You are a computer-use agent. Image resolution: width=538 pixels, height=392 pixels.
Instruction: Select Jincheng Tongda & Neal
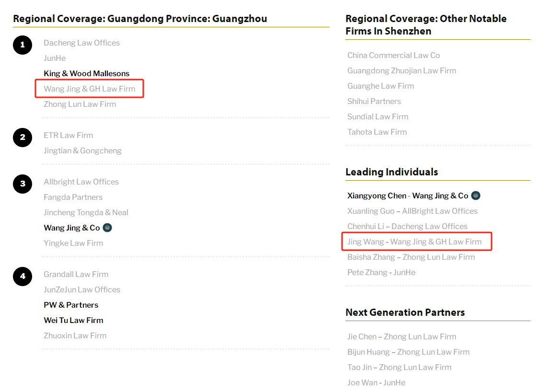(86, 212)
